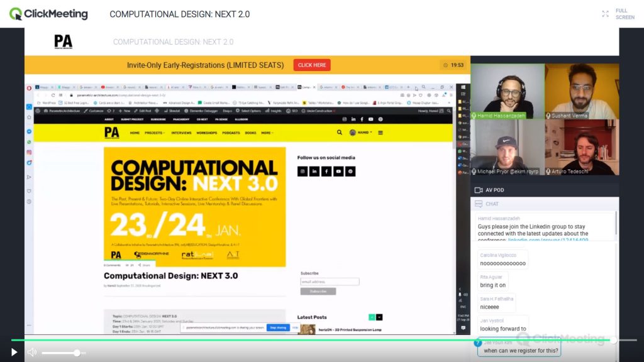Open PODCASTS in the yellow navigation
This screenshot has height=362, width=644.
(x=231, y=133)
